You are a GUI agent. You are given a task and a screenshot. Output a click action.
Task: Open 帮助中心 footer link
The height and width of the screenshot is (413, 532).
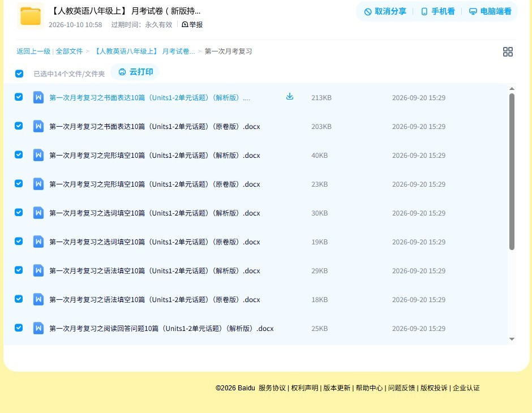pos(369,388)
